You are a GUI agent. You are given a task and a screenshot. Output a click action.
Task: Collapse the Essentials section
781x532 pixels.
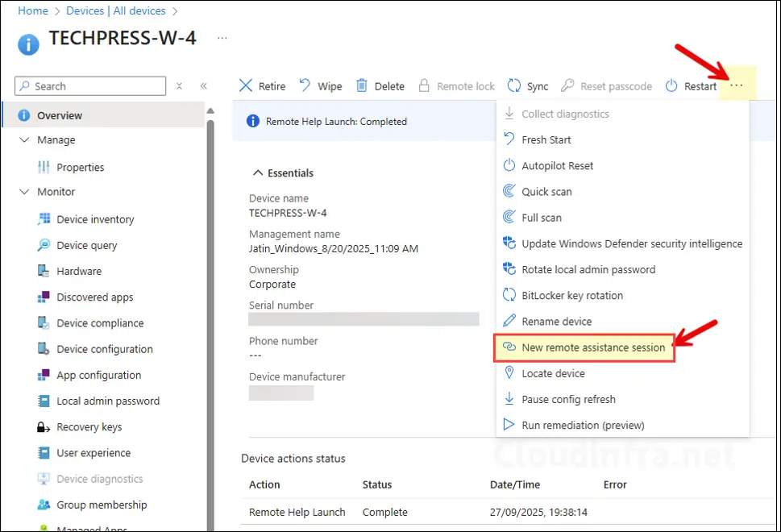tap(258, 173)
